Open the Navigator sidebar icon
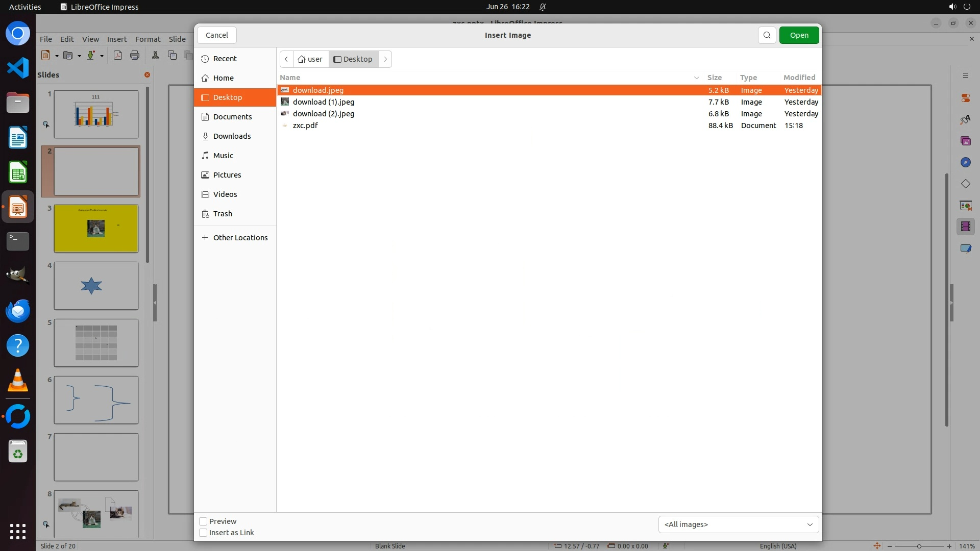This screenshot has height=551, width=980. (965, 162)
